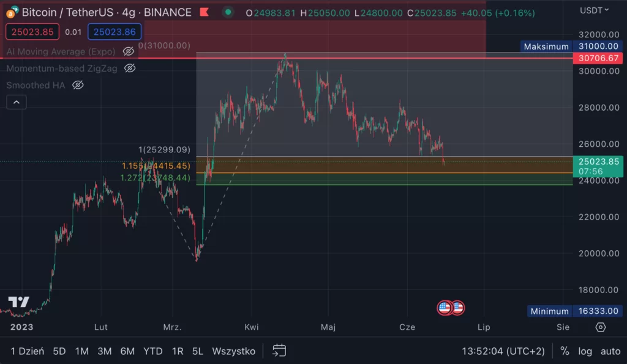Open the USDT currency dropdown
This screenshot has width=627, height=364.
click(x=595, y=10)
